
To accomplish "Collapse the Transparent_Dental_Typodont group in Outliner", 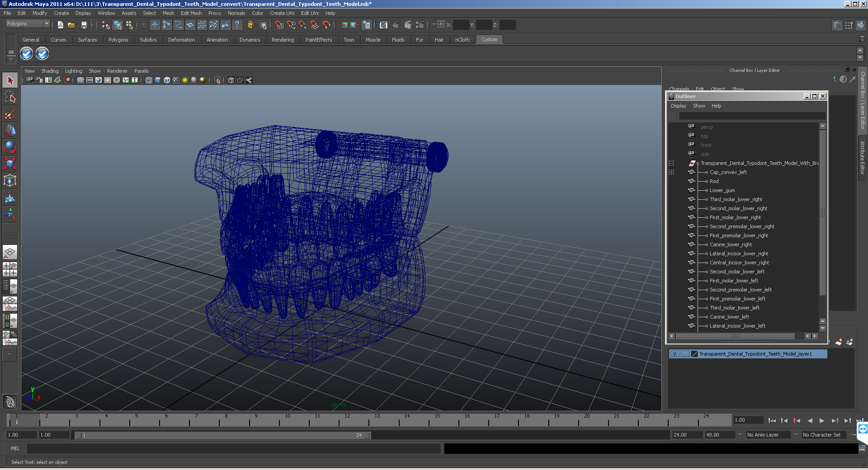I will pyautogui.click(x=672, y=163).
